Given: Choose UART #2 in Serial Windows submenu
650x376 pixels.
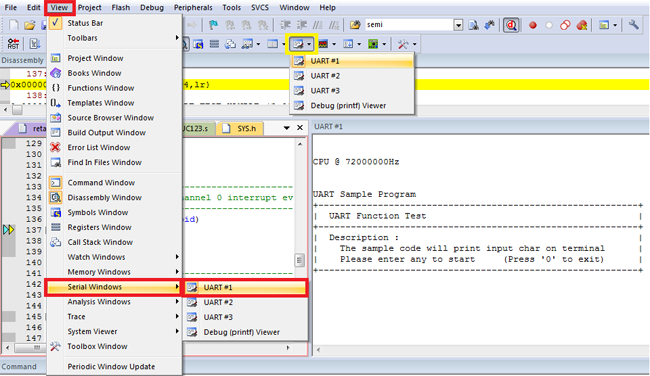Looking at the screenshot, I should click(x=245, y=302).
